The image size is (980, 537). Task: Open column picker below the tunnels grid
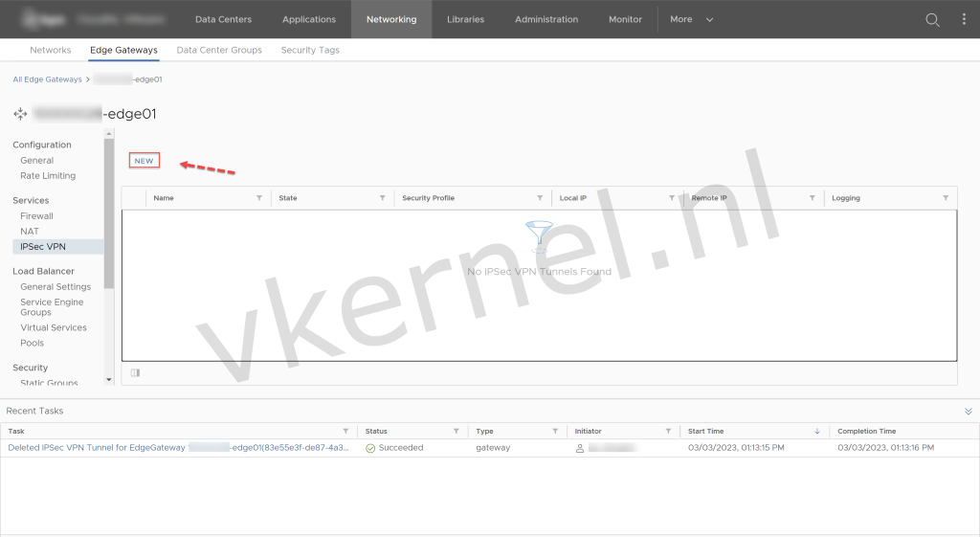135,373
